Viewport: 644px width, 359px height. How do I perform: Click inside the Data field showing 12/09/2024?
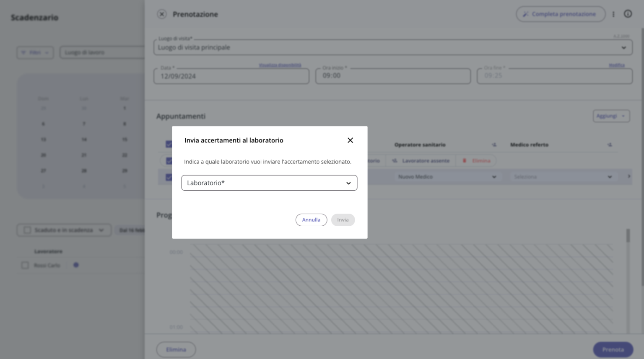[x=231, y=76]
